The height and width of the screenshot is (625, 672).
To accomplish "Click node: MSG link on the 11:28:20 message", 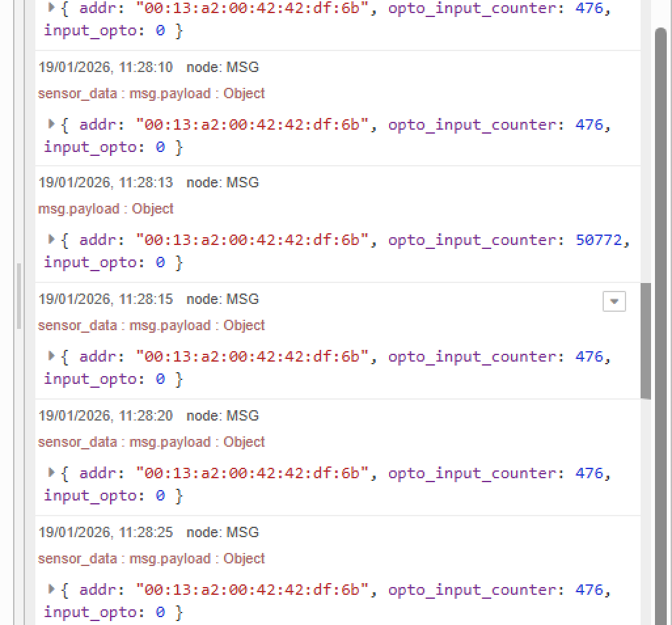I will [223, 415].
